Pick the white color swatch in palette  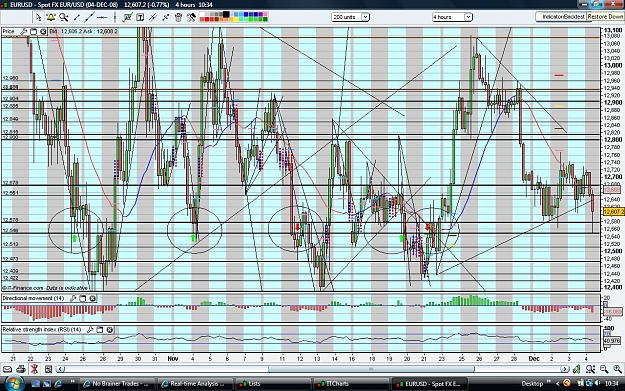[202, 15]
